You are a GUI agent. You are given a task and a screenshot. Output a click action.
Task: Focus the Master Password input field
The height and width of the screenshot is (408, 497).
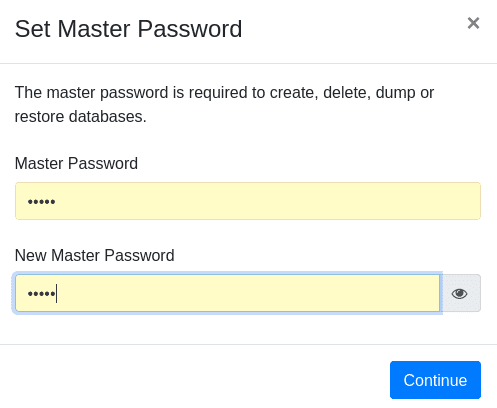(x=248, y=201)
